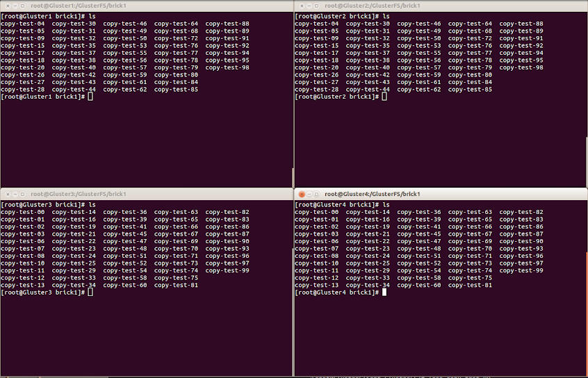The image size is (588, 378).
Task: Select copy-test-28 in Gluster1 terminal
Action: pos(23,90)
